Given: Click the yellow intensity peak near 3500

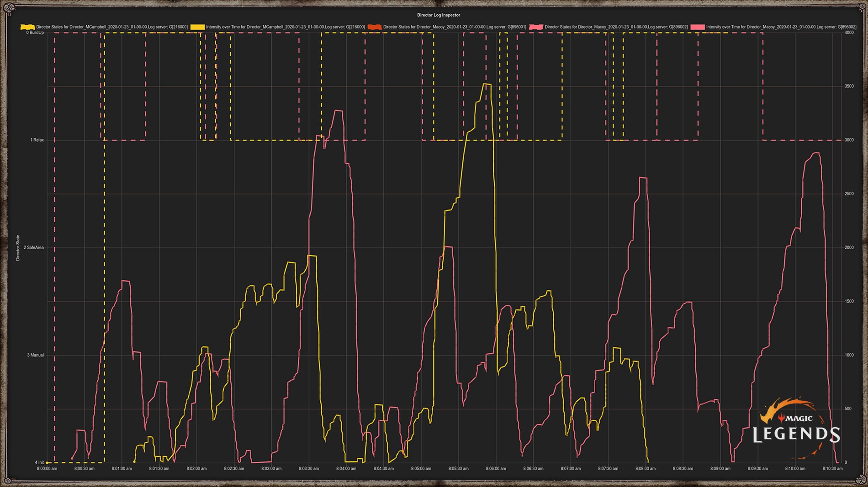Looking at the screenshot, I should 487,84.
